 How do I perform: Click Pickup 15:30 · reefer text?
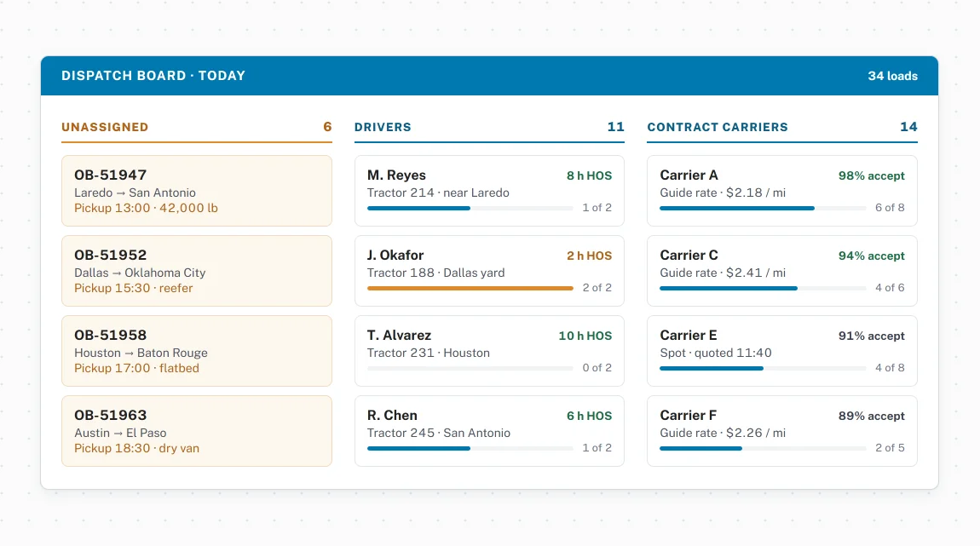coord(133,288)
